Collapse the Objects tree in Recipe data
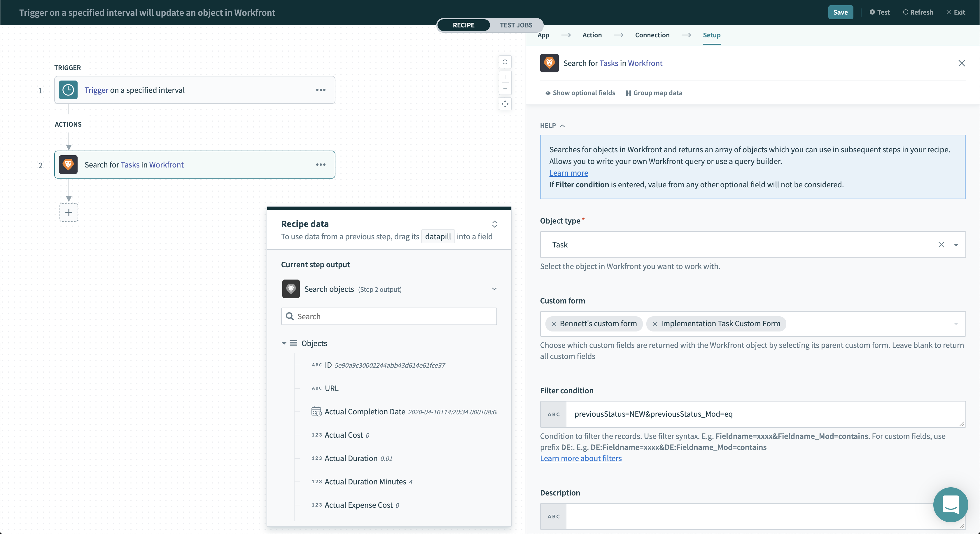The image size is (980, 534). click(x=284, y=343)
